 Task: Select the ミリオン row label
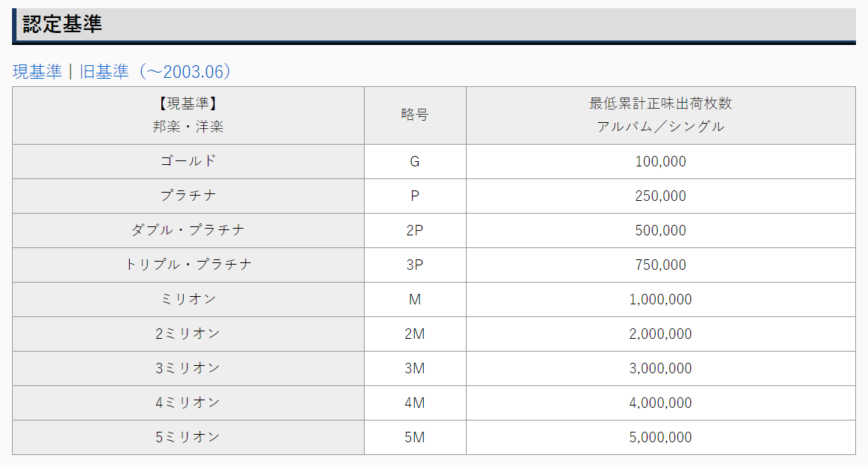click(188, 299)
